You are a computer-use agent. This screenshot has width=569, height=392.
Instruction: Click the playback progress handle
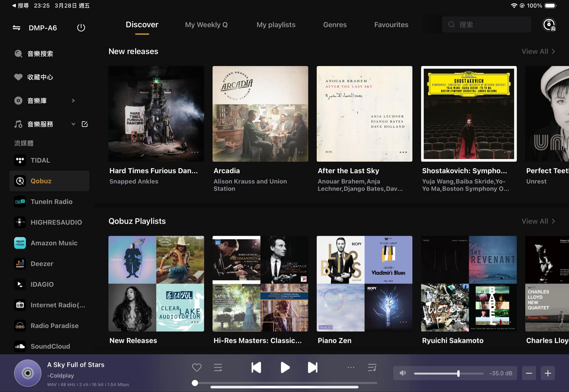click(195, 383)
